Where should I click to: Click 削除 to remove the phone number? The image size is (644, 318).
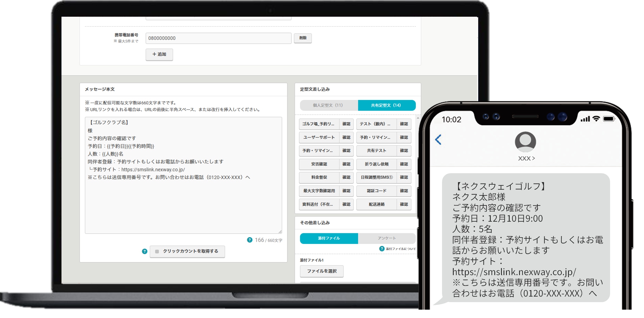click(303, 38)
